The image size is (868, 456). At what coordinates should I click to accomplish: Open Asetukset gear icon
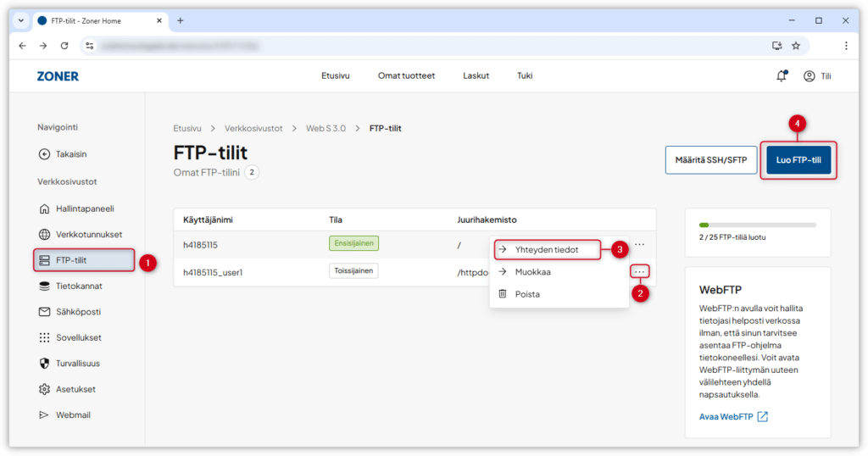45,389
